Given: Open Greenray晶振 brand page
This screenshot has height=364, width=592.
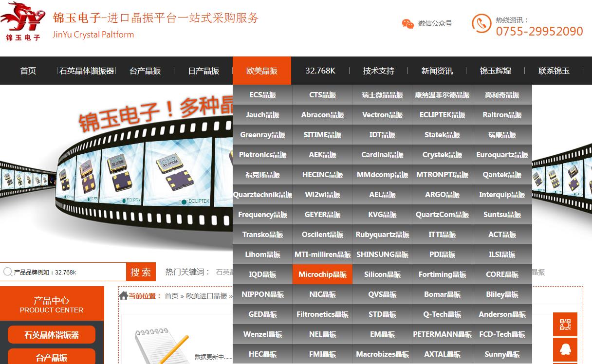Looking at the screenshot, I should click(x=262, y=135).
